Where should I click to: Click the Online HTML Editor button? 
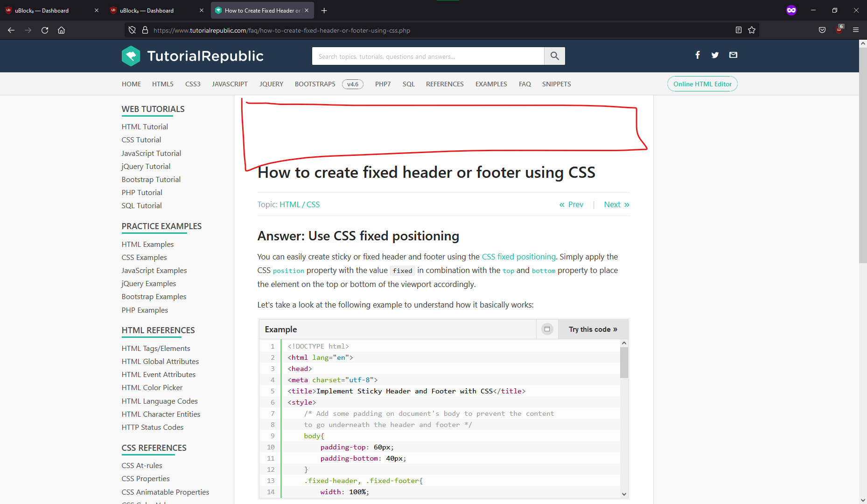tap(702, 84)
